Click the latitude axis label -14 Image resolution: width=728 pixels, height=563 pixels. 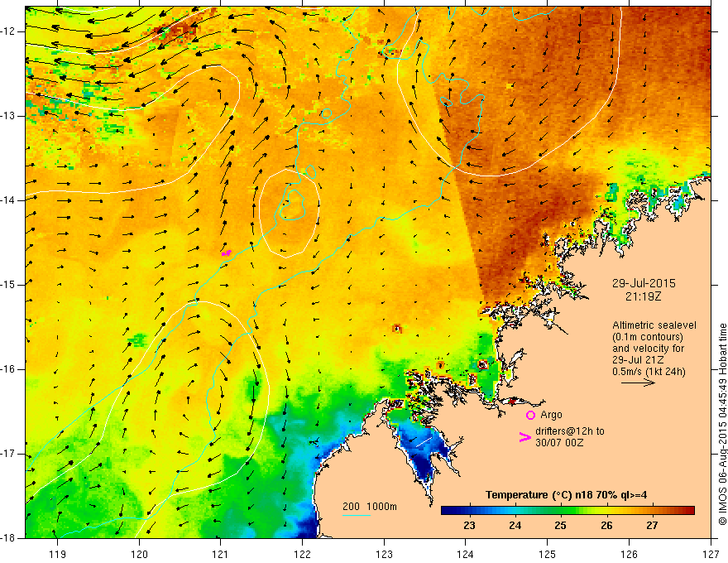click(9, 200)
